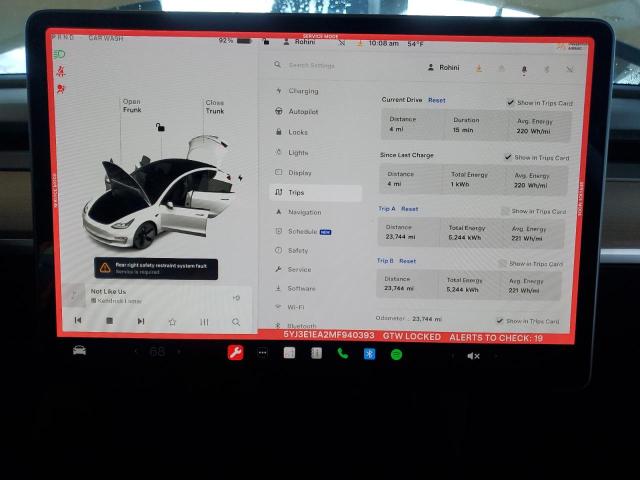Tap Open Frunk
The height and width of the screenshot is (480, 640).
132,106
